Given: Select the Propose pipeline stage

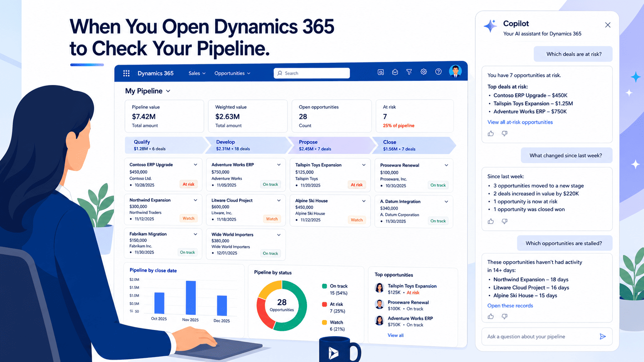Looking at the screenshot, I should [x=332, y=145].
